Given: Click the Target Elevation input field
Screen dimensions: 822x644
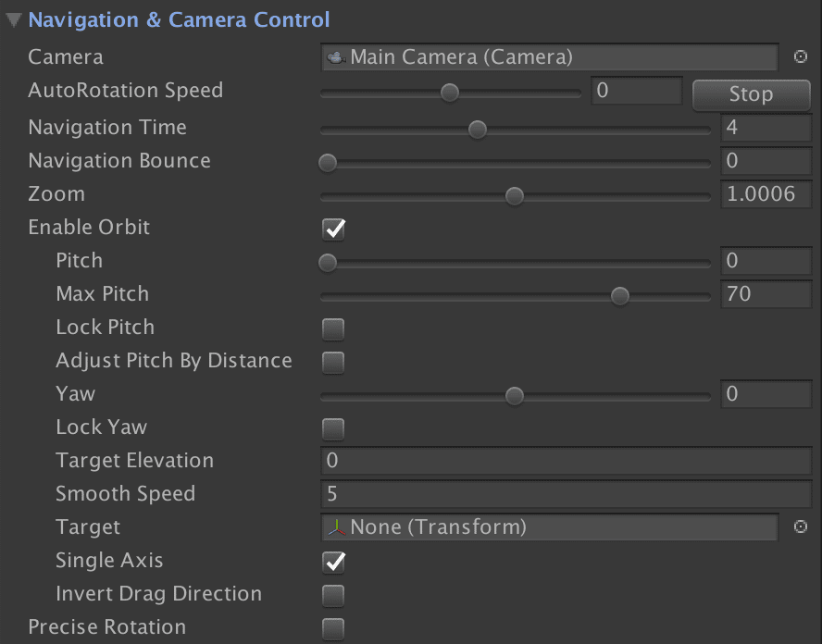Looking at the screenshot, I should tap(566, 461).
